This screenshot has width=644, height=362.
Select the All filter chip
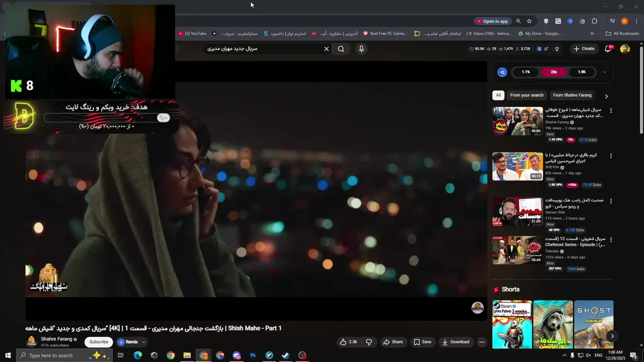pos(498,95)
